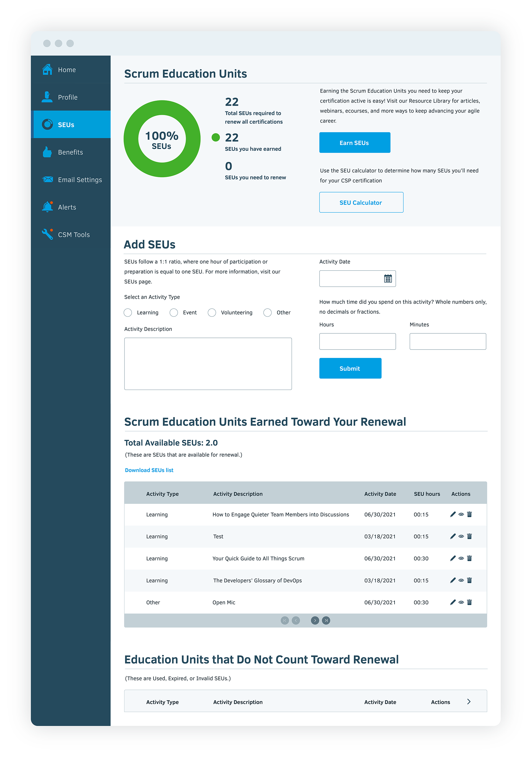Image resolution: width=532 pixels, height=757 pixels.
Task: Click the Activity Description text area
Action: click(x=208, y=364)
